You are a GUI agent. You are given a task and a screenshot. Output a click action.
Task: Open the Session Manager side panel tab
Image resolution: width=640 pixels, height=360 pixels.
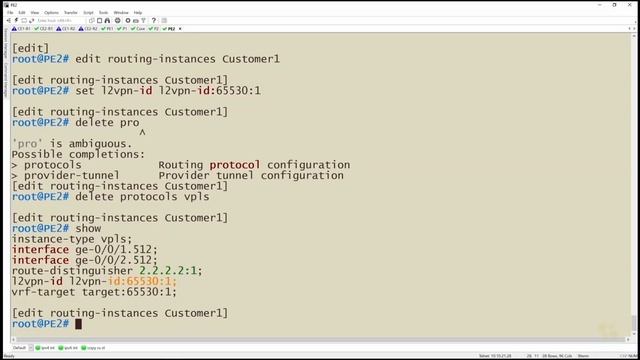point(6,43)
